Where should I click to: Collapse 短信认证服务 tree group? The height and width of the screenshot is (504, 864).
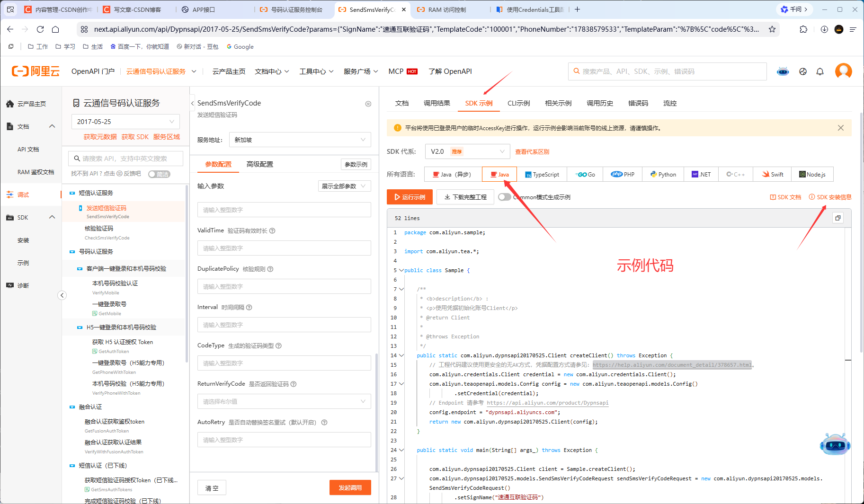pos(72,193)
